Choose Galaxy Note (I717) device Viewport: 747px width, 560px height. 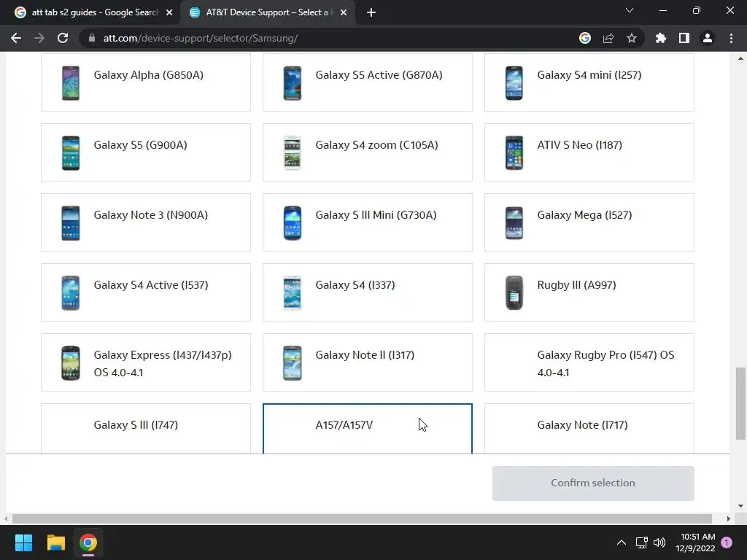point(589,429)
